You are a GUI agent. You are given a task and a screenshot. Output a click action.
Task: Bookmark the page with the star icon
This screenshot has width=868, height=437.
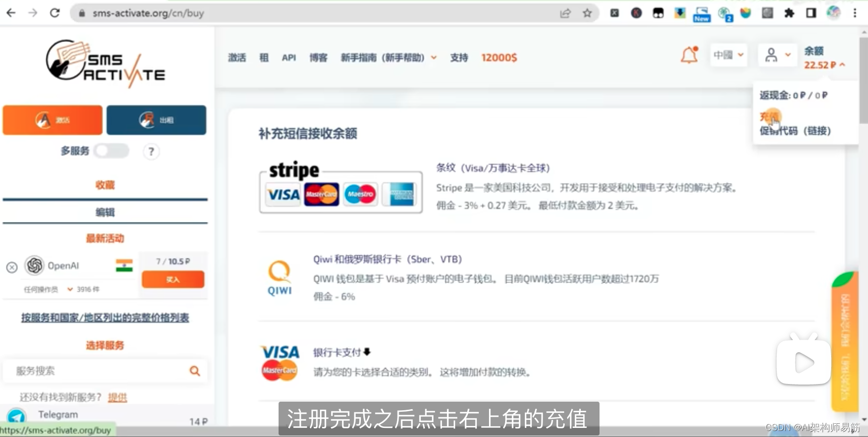[587, 13]
